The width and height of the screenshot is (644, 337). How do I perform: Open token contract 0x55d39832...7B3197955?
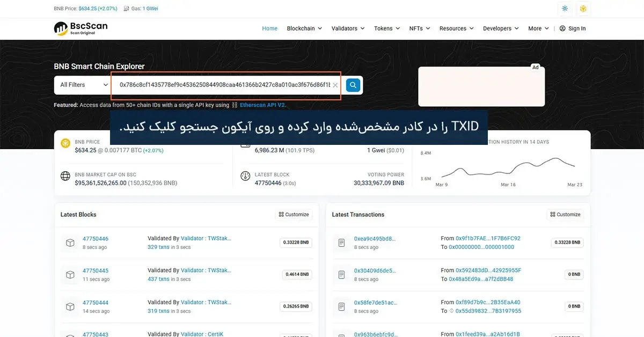click(488, 311)
